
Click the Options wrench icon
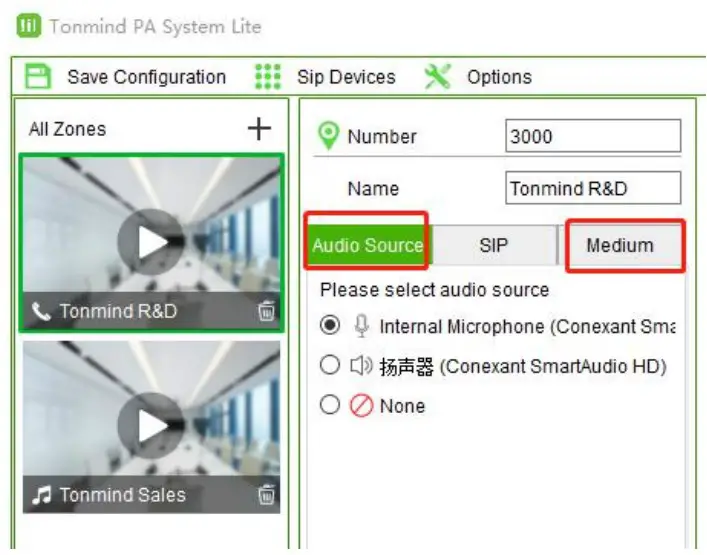click(437, 76)
